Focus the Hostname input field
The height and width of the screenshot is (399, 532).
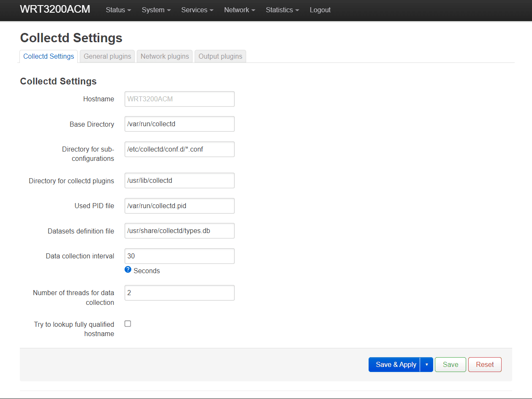pos(179,99)
